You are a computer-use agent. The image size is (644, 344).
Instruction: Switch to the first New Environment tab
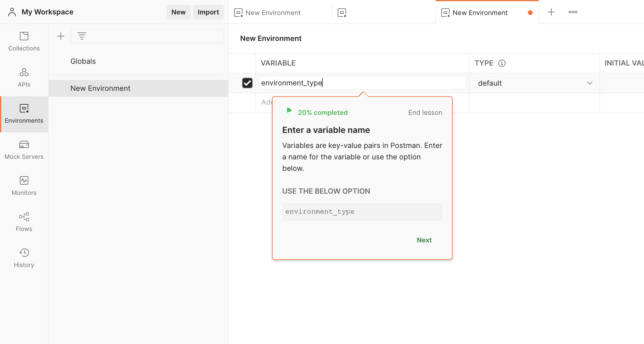tap(273, 12)
